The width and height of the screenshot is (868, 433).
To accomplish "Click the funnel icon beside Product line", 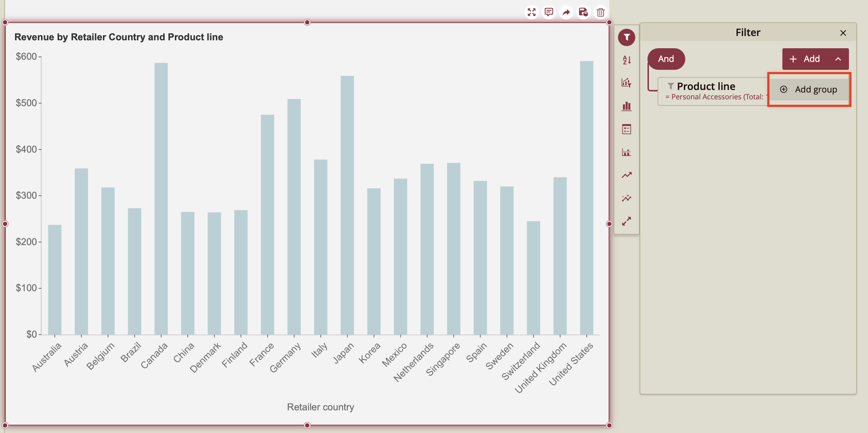I will pyautogui.click(x=671, y=86).
